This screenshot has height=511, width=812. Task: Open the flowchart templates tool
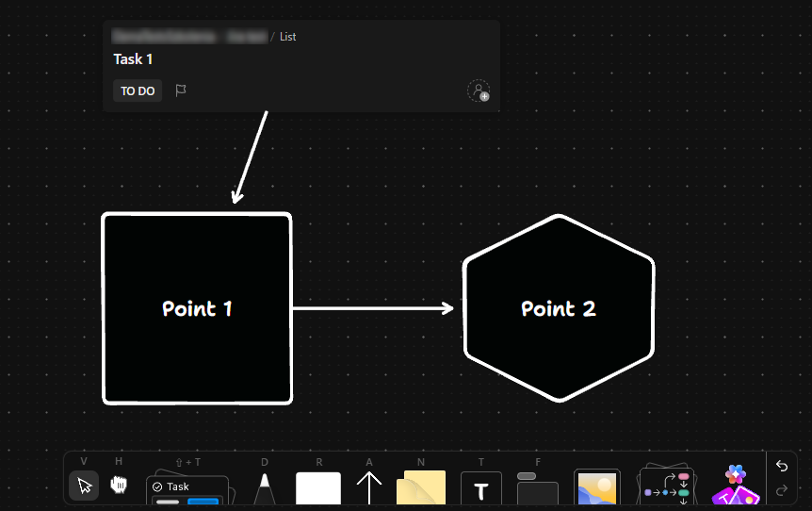click(x=667, y=486)
